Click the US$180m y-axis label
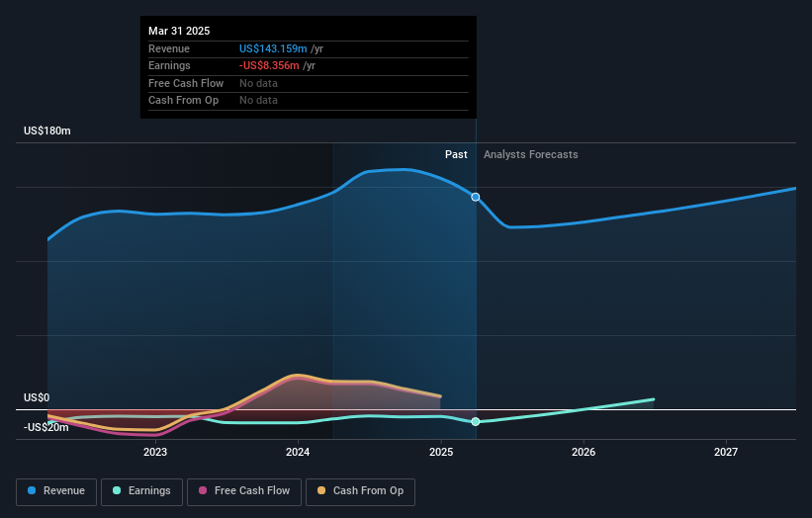This screenshot has width=812, height=518. (x=47, y=130)
